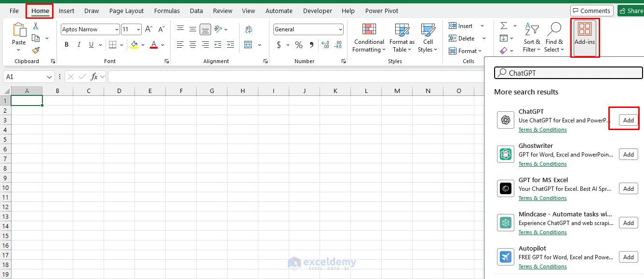Image resolution: width=644 pixels, height=279 pixels.
Task: Increase font size with large A
Action: (x=149, y=29)
